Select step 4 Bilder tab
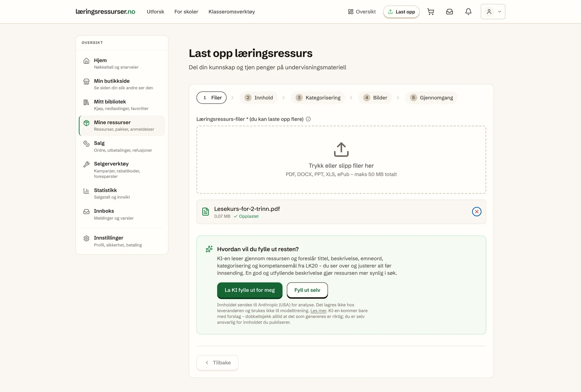The width and height of the screenshot is (581, 392). pos(375,98)
